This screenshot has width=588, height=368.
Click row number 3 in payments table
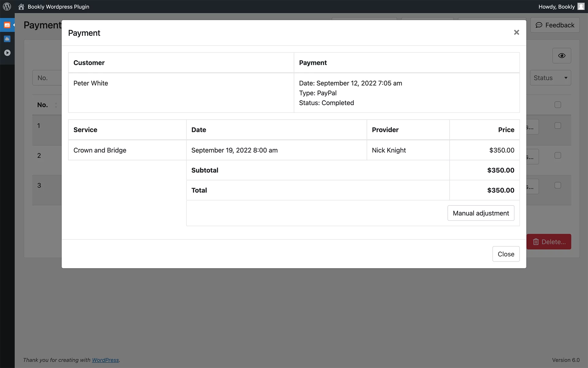39,185
